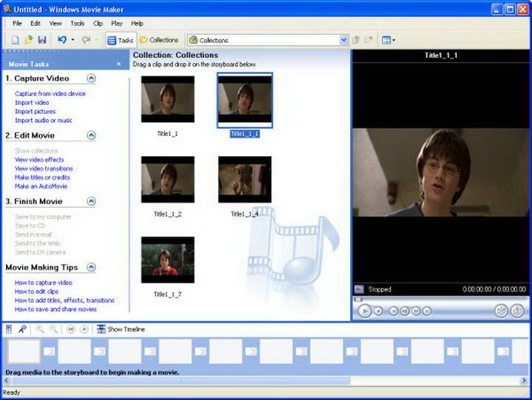Rewind the storyboard
The image size is (532, 400).
coord(71,329)
